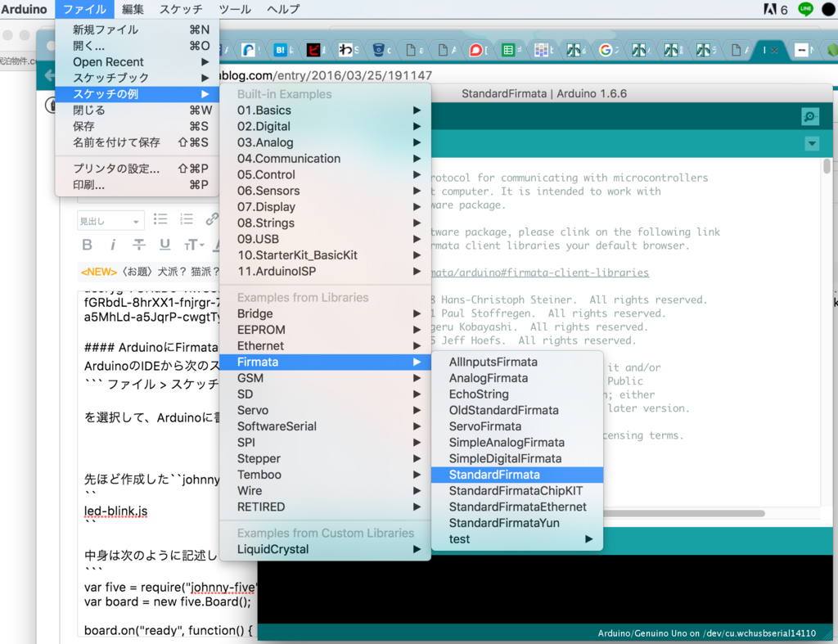Open the EchoString example
The width and height of the screenshot is (838, 644).
pos(517,394)
